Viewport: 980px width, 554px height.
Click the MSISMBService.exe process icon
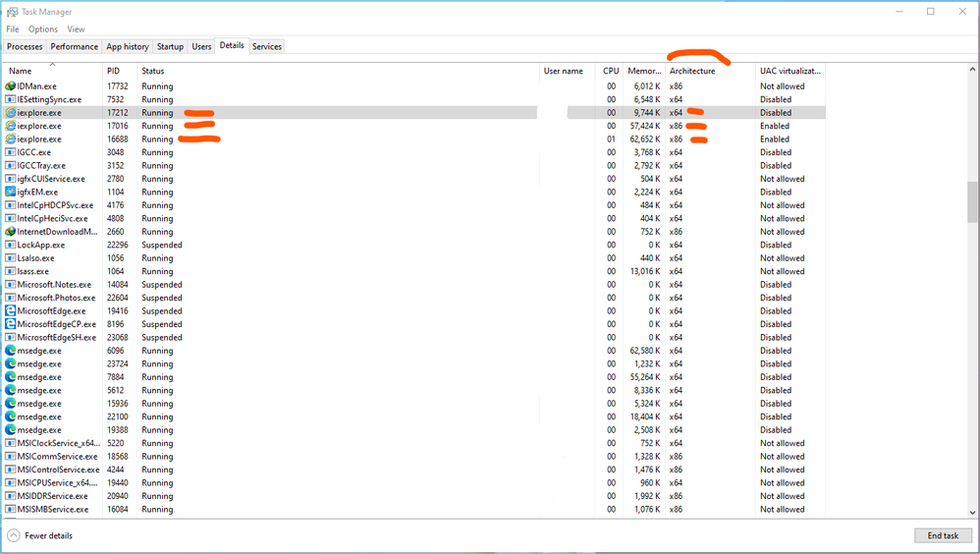point(10,509)
